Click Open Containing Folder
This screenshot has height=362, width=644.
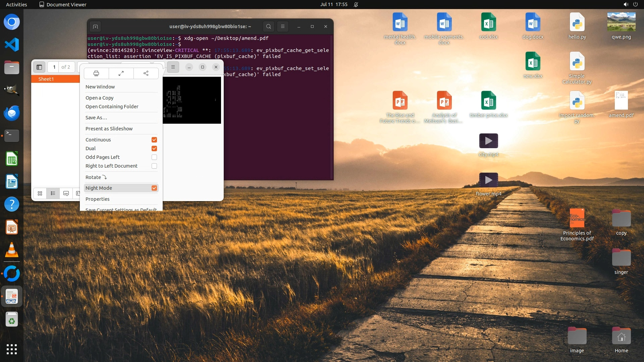(112, 107)
